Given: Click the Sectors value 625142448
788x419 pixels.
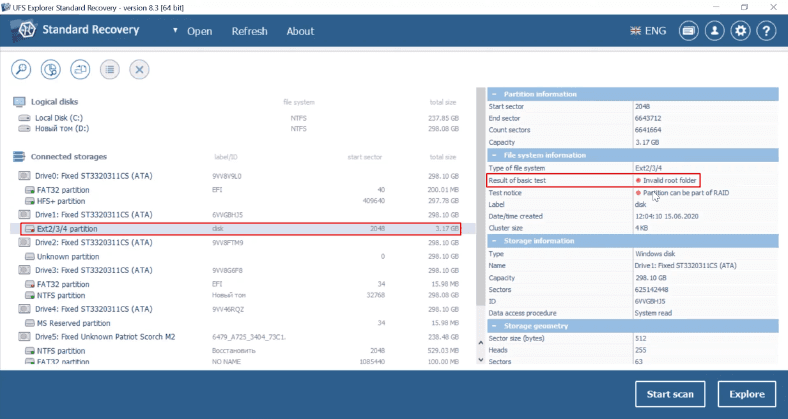Looking at the screenshot, I should tap(650, 290).
